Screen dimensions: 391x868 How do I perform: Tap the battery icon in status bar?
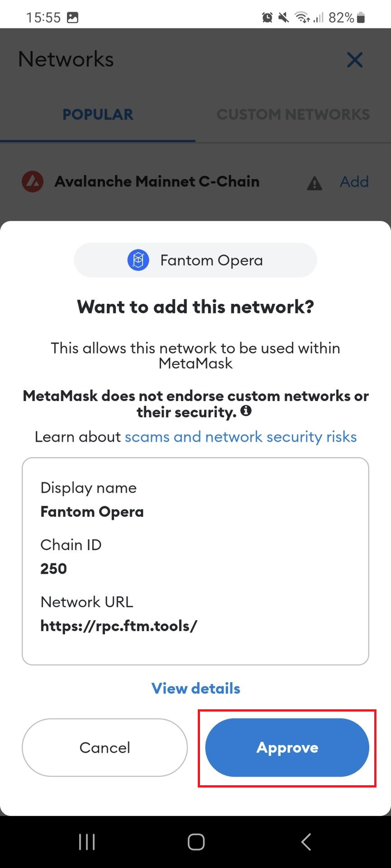(x=361, y=18)
